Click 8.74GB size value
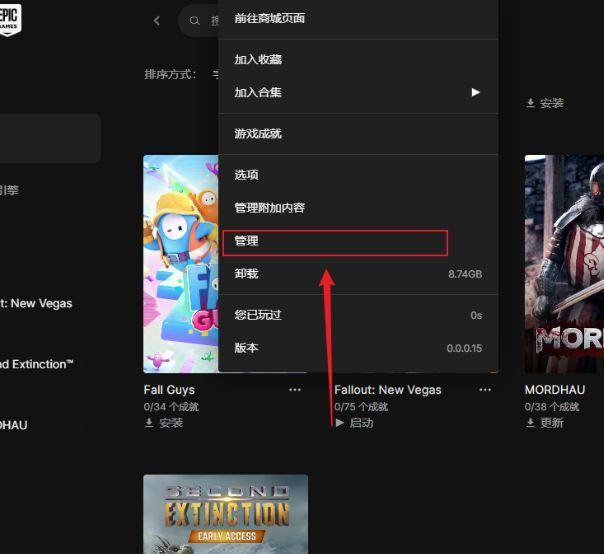 pos(465,274)
